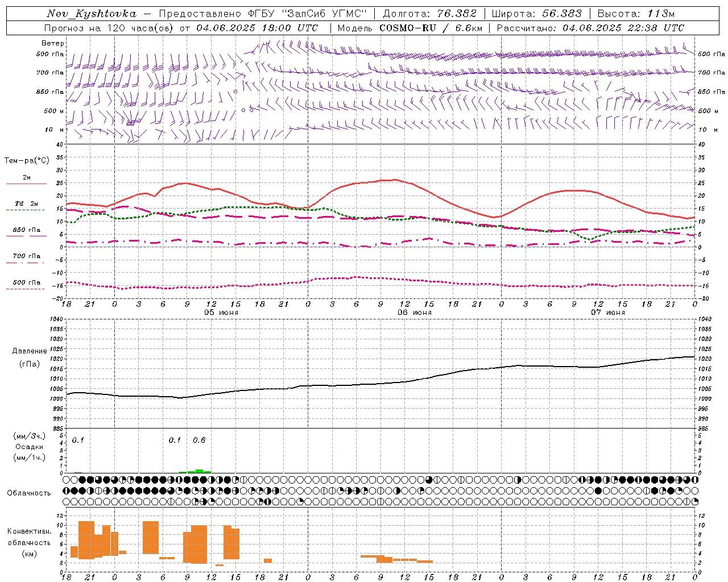Click the '0.6' precipitation amount value
The width and height of the screenshot is (728, 582).
pos(199,440)
